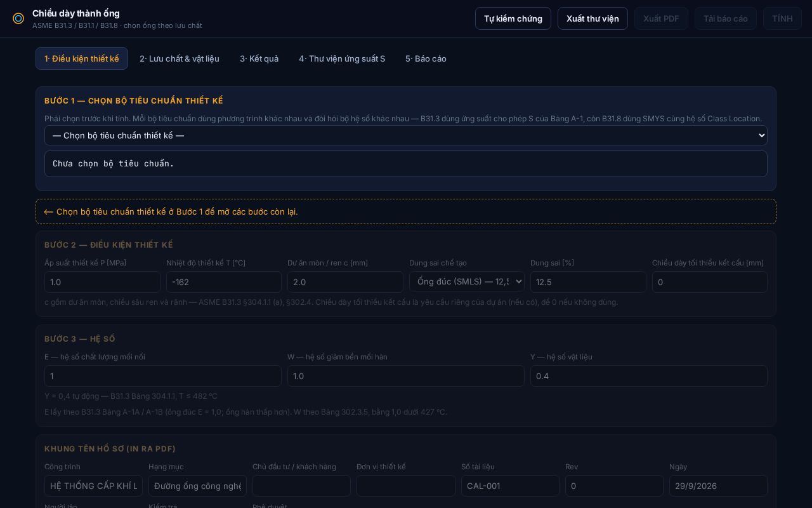Expand the Chọn bộ tiêu chuẩn thiết kế dropdown
Viewport: 812px width, 508px height.
click(406, 135)
